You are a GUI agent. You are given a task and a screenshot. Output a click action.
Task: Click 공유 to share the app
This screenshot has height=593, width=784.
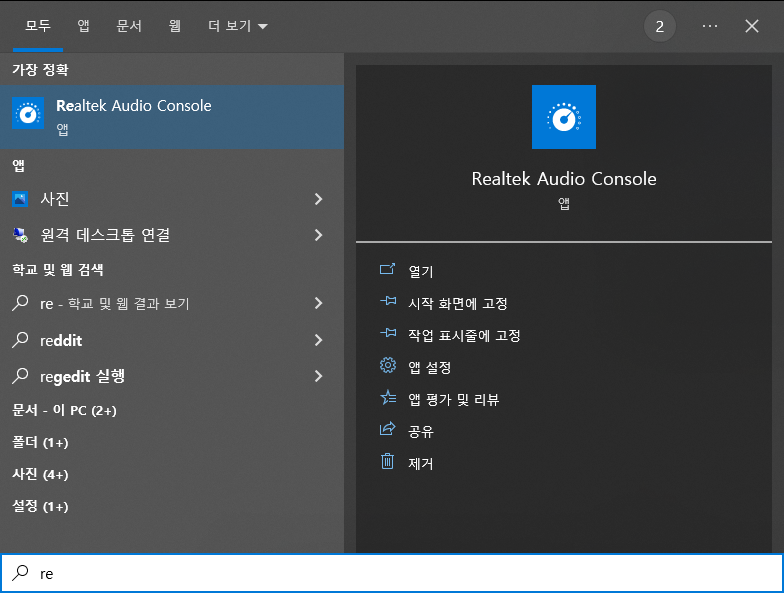(420, 432)
